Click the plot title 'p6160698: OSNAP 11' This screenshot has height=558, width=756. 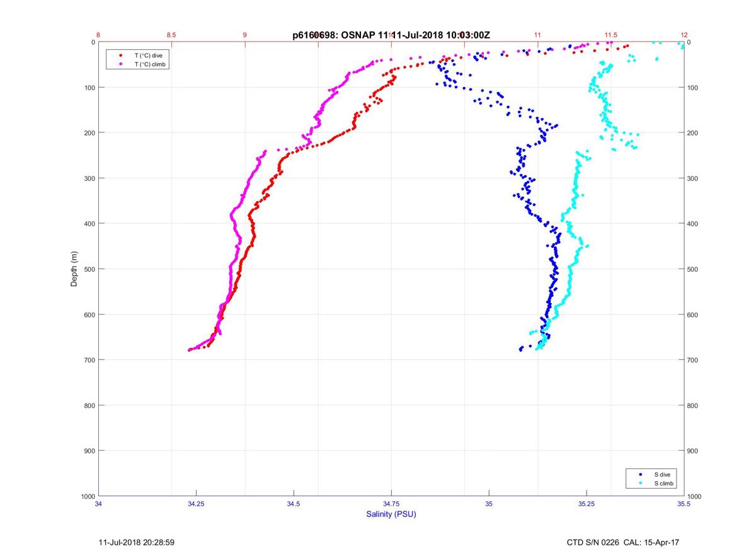(341, 36)
